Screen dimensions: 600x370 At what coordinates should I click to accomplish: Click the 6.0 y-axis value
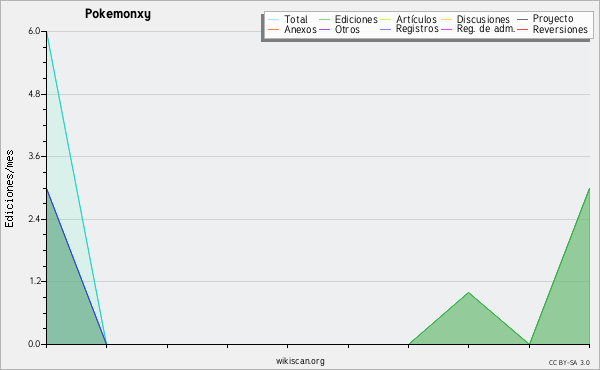[x=34, y=31]
